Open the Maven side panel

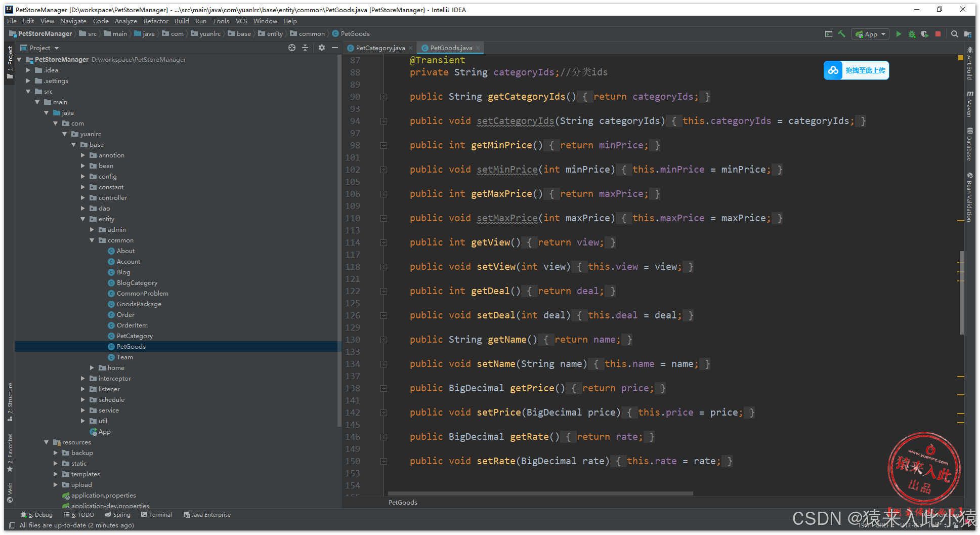tap(969, 104)
